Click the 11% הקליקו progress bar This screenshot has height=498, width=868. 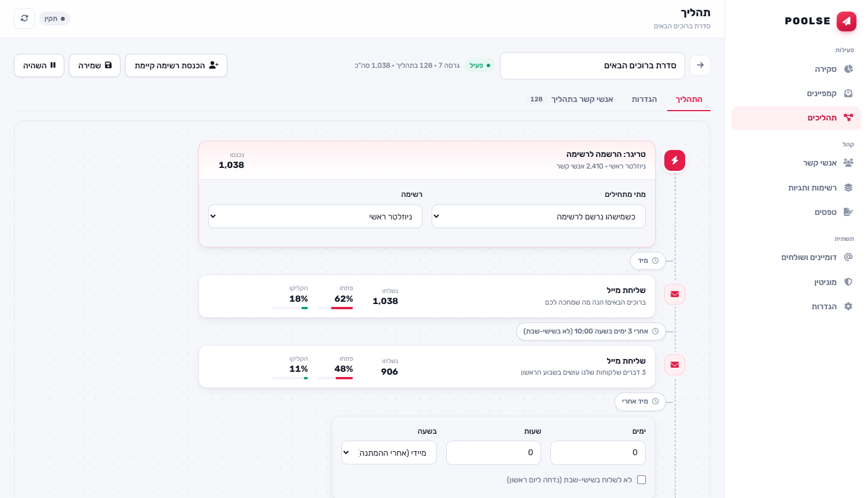pos(290,378)
